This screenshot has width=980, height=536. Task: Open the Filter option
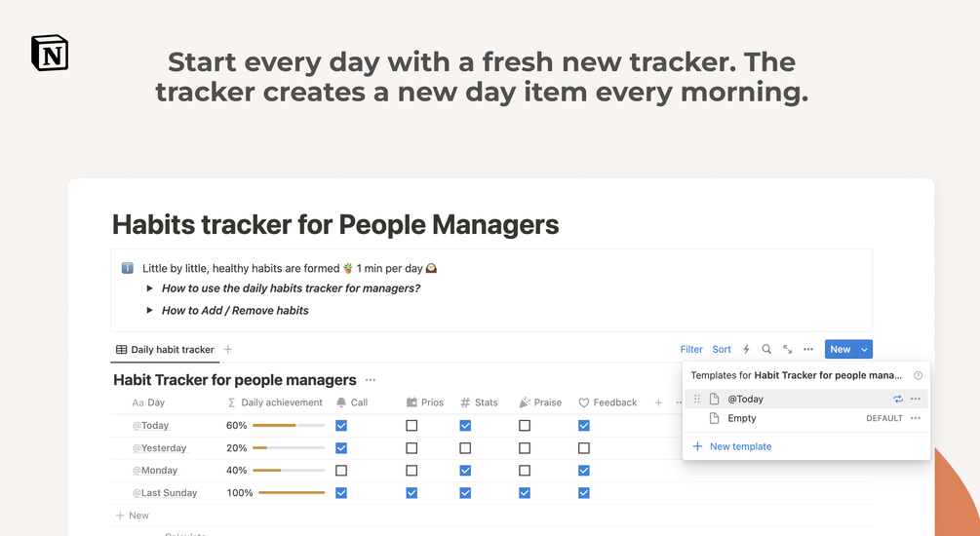691,349
